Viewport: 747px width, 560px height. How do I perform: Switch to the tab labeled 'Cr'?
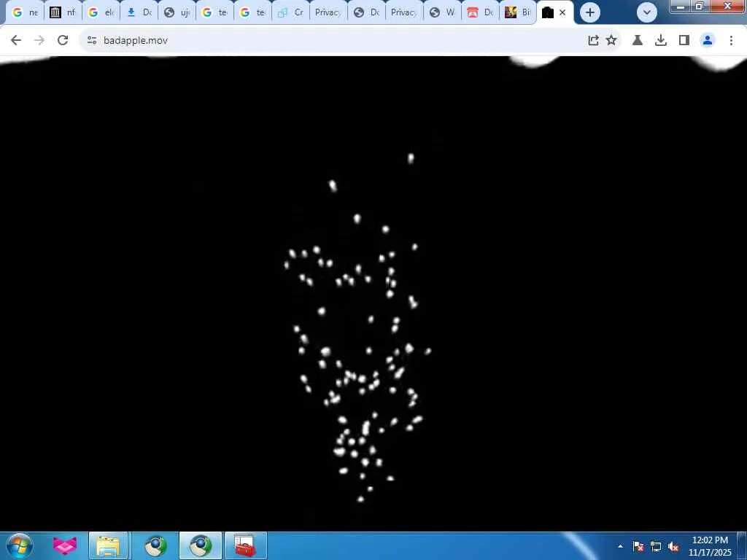point(290,13)
